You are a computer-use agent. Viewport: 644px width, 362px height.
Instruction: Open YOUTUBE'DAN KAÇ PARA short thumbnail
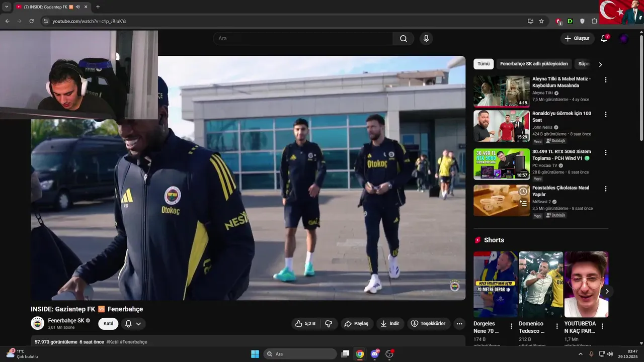(x=586, y=285)
